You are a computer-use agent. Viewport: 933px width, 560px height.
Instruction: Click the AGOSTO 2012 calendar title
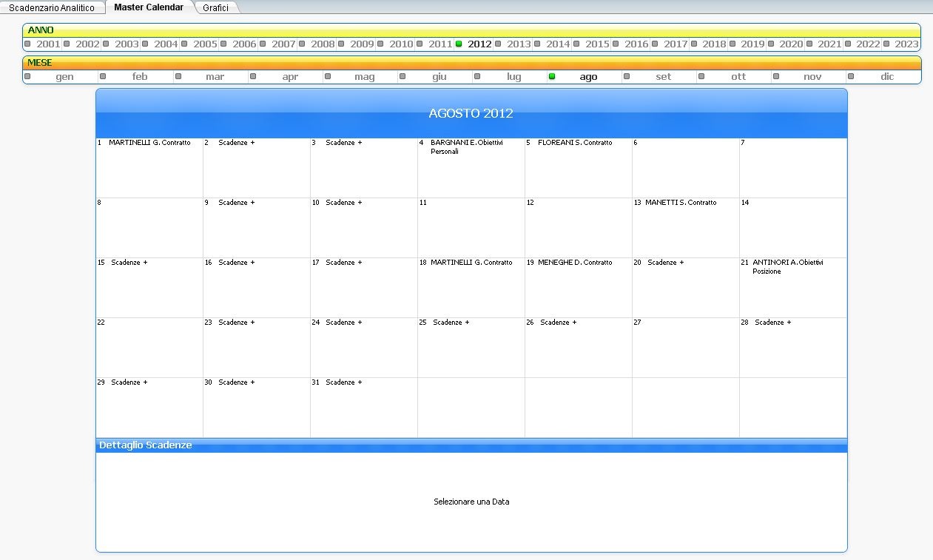471,113
